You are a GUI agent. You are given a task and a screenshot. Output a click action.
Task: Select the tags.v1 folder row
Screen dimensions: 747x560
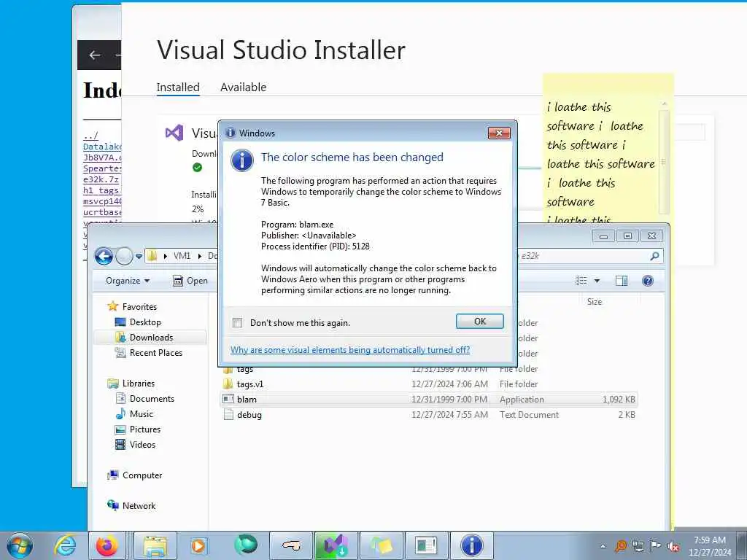click(429, 384)
